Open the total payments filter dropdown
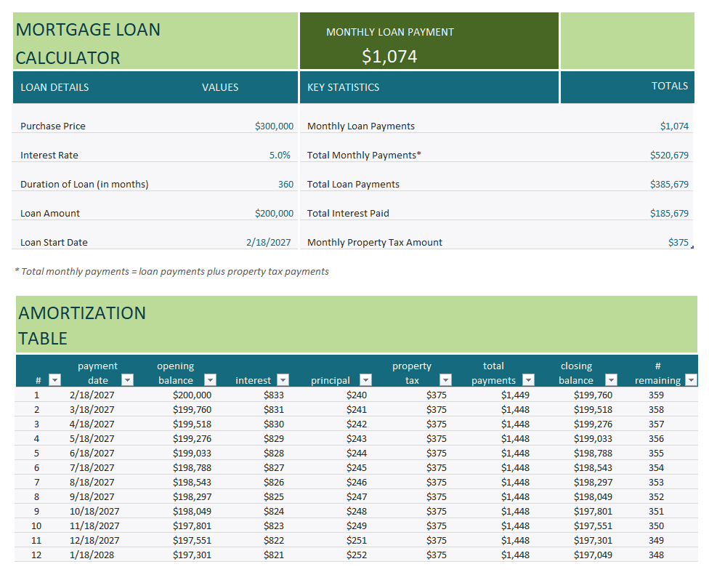 click(x=529, y=380)
